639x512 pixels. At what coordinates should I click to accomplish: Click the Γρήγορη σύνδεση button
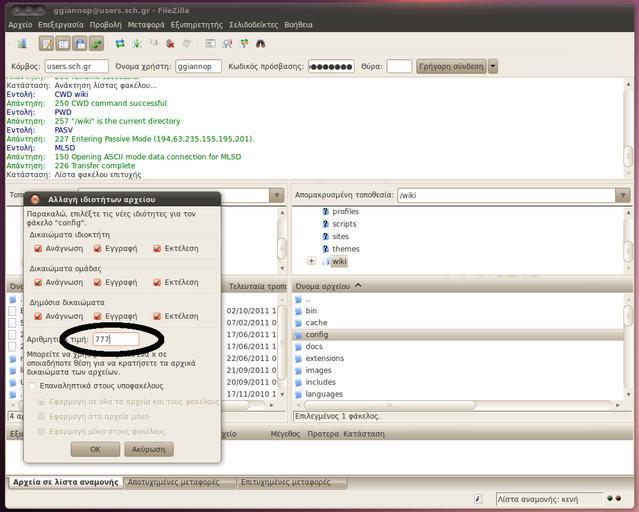[x=450, y=67]
